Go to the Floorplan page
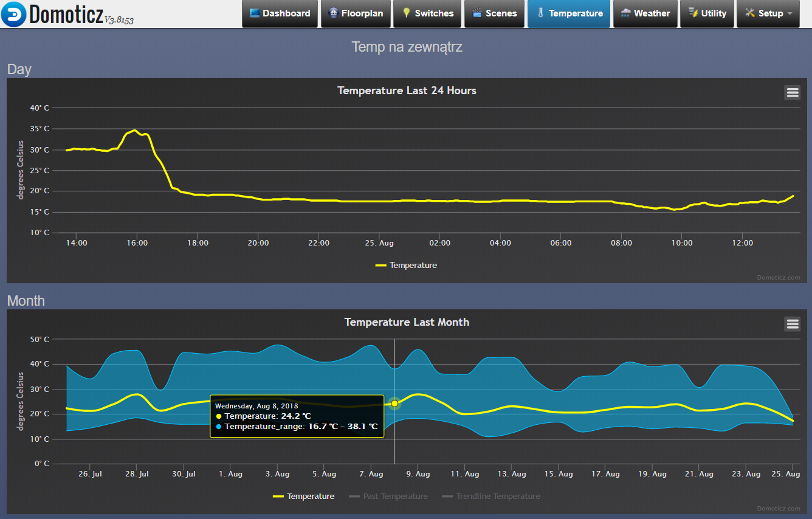This screenshot has width=812, height=519. click(356, 13)
